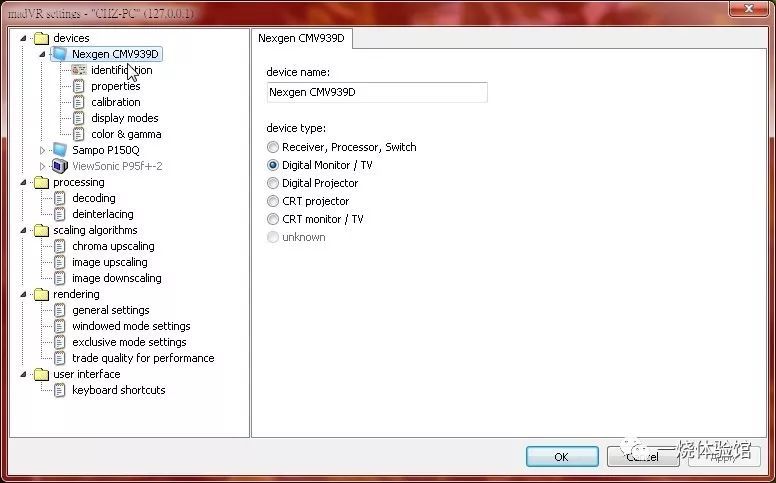Open the windowed mode settings page
776x483 pixels.
pos(131,326)
